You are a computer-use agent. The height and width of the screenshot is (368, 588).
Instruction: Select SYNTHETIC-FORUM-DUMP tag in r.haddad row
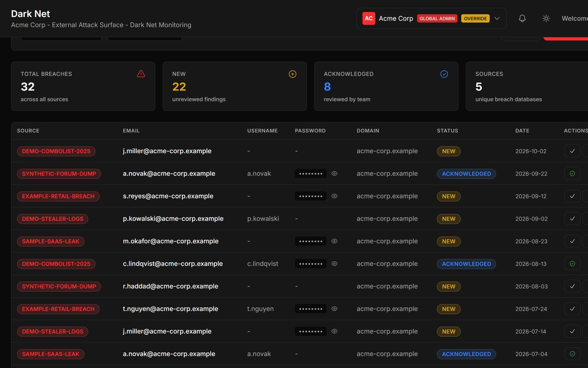point(59,286)
